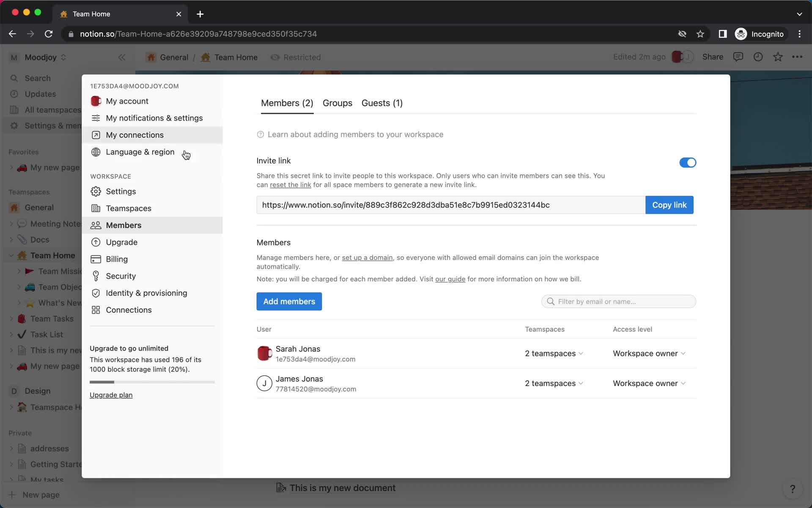Click the Add members button
Viewport: 812px width, 508px height.
coord(289,301)
